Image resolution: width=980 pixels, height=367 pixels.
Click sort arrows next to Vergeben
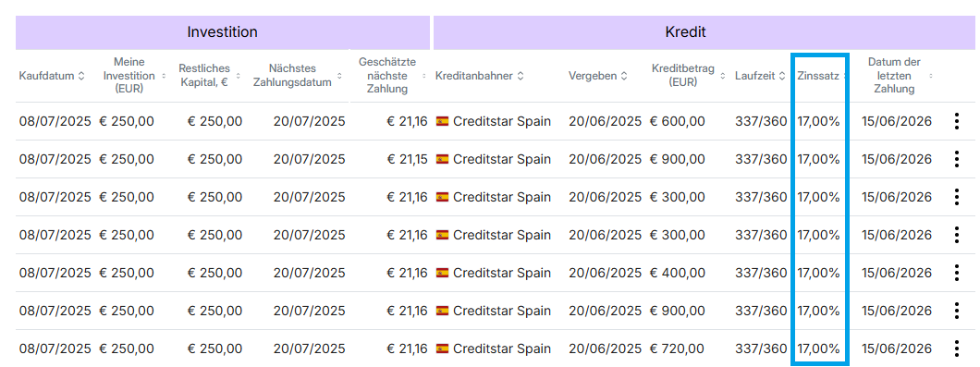tap(624, 76)
